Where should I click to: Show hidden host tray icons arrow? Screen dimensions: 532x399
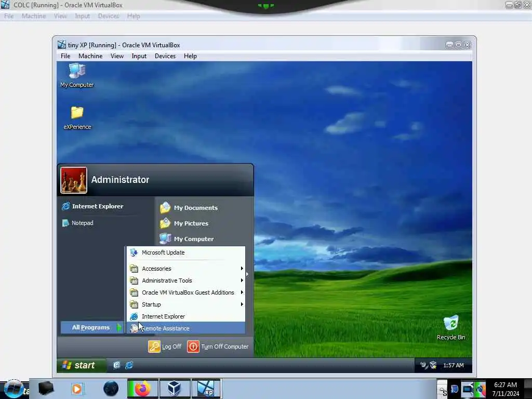[x=442, y=389]
